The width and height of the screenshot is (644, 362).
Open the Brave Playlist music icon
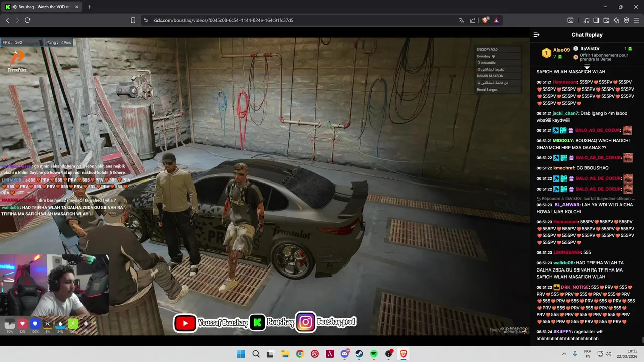point(586,20)
